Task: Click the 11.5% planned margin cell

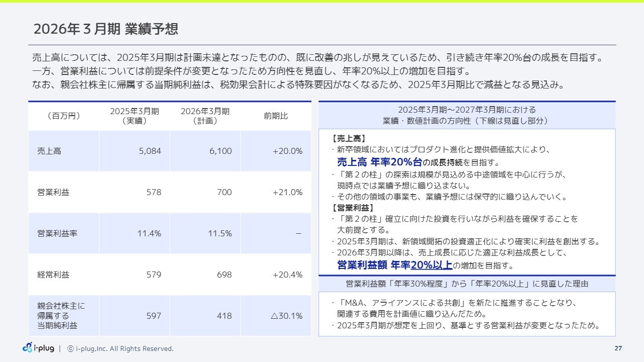Action: [x=220, y=233]
